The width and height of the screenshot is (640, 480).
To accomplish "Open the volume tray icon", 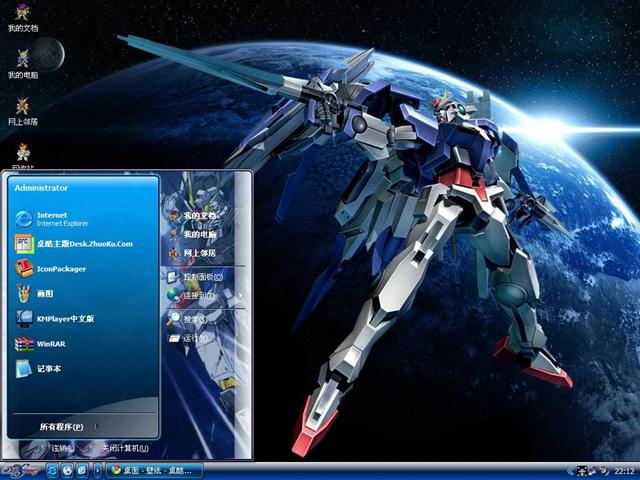I will 604,471.
